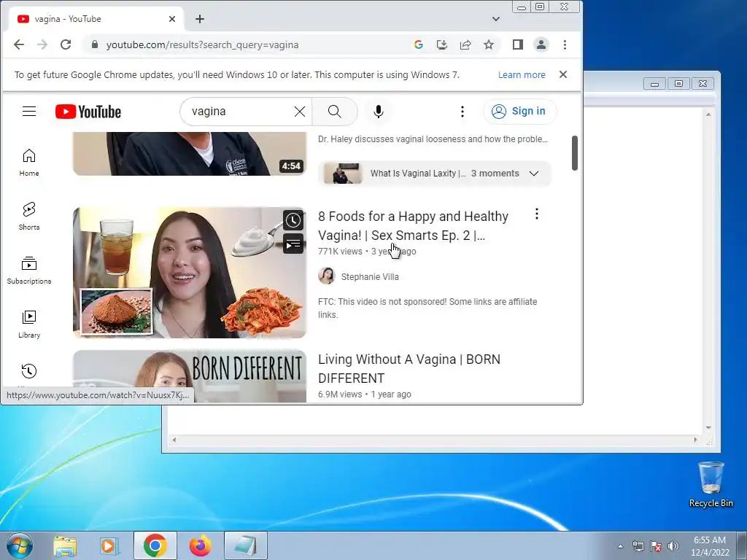The height and width of the screenshot is (560, 747).
Task: Click background window scroll-up arrow
Action: pos(708,114)
